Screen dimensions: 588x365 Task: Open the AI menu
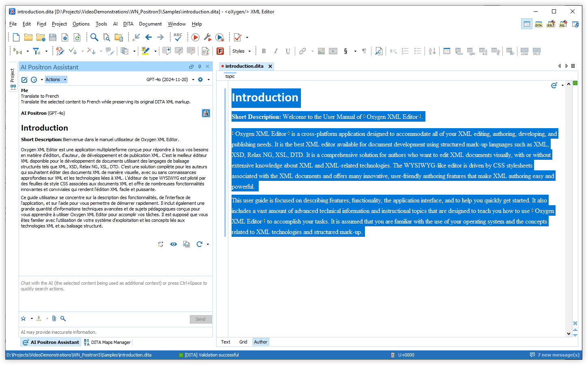click(115, 24)
